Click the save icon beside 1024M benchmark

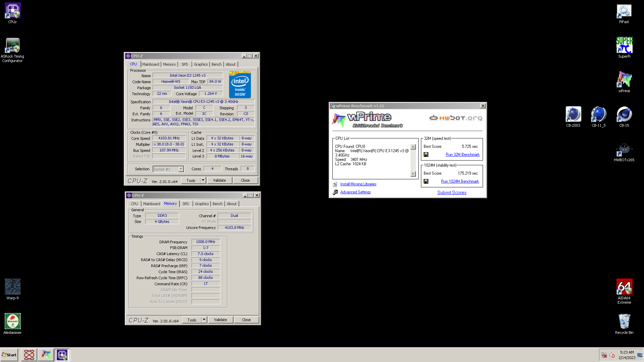(426, 181)
